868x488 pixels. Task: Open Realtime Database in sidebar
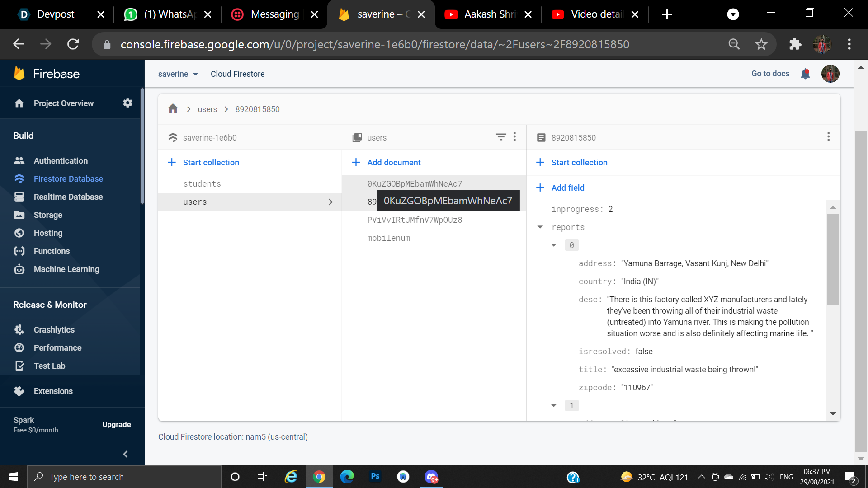(x=68, y=197)
